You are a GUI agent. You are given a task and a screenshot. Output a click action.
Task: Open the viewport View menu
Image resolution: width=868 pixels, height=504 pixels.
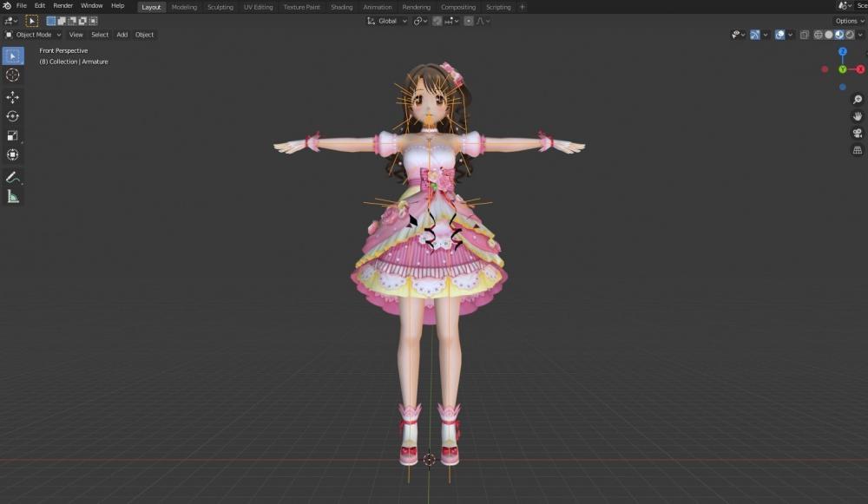click(x=76, y=35)
